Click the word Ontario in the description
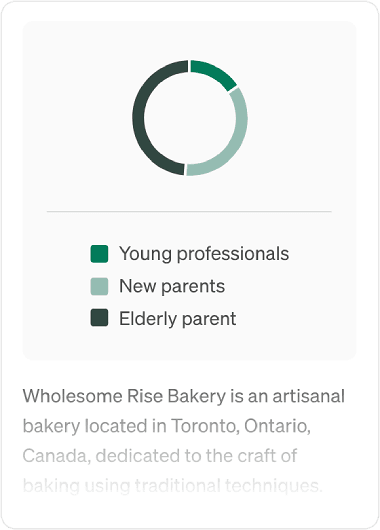 277,426
